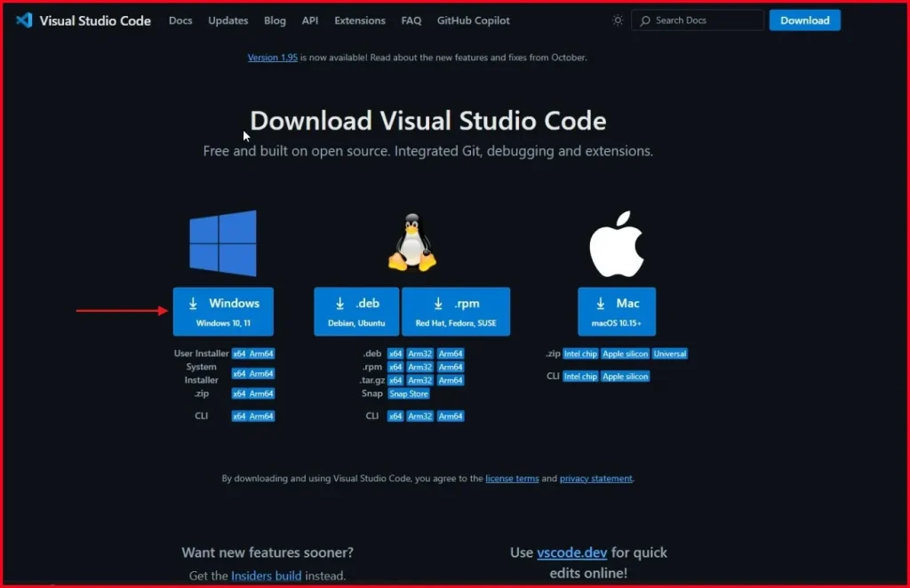Select x64 in the Linux .rpm row

[x=395, y=367]
